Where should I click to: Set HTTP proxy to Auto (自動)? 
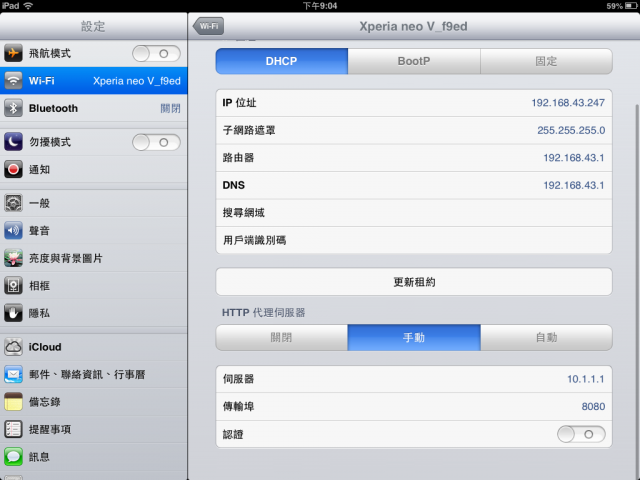[546, 338]
